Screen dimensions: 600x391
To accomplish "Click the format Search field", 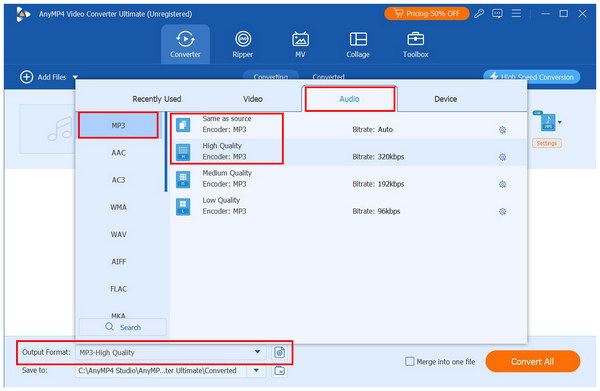I will (x=123, y=327).
